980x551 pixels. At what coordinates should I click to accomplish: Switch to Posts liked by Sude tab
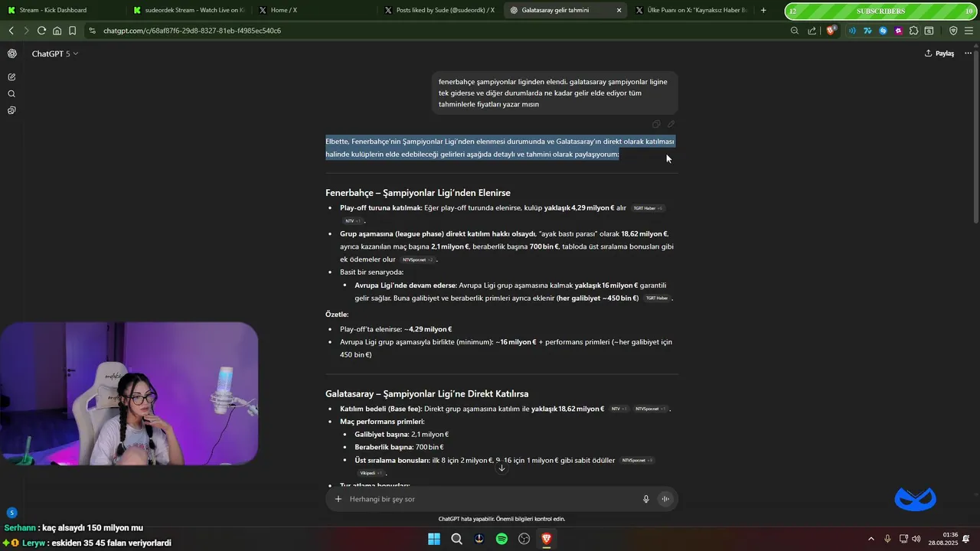pos(439,10)
